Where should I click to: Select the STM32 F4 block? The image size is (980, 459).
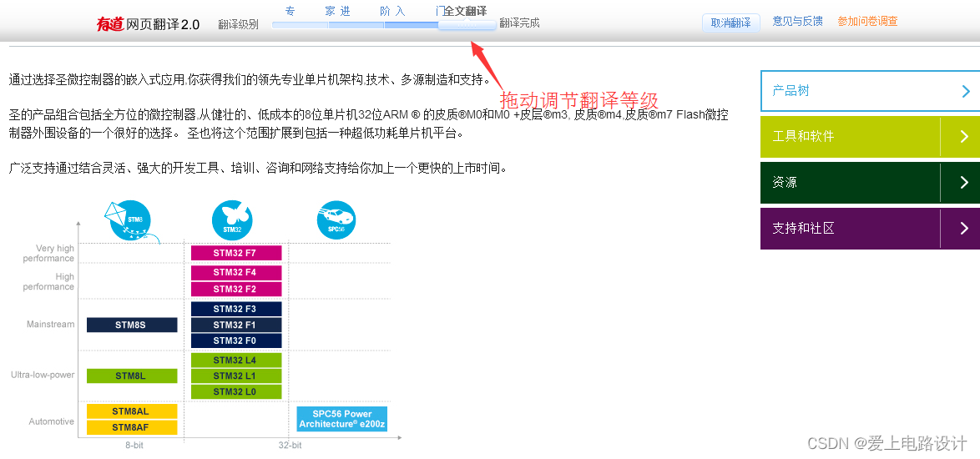(x=236, y=273)
